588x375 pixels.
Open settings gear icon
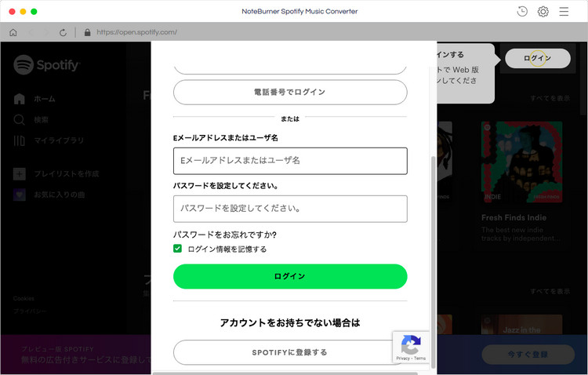coord(543,11)
